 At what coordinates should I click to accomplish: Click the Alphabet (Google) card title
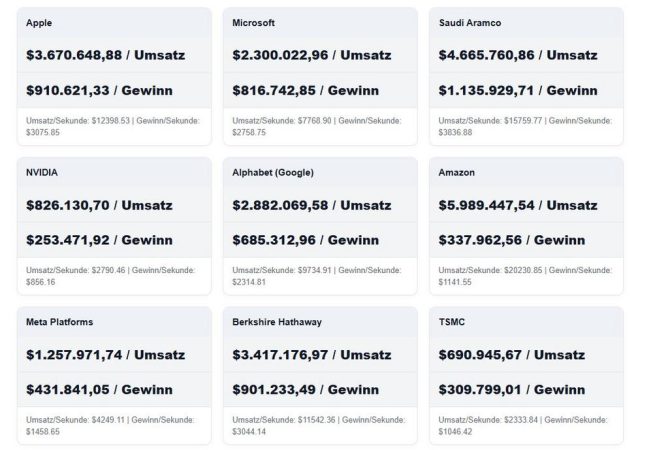tap(273, 172)
